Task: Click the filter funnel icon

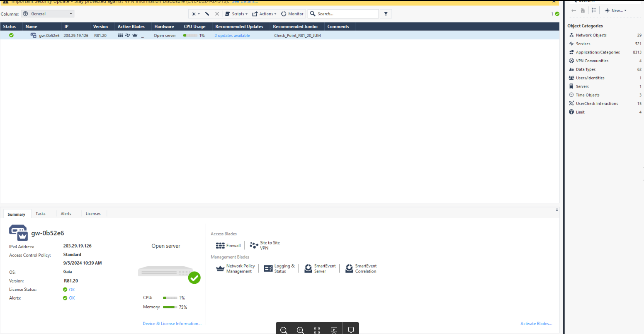Action: (386, 14)
